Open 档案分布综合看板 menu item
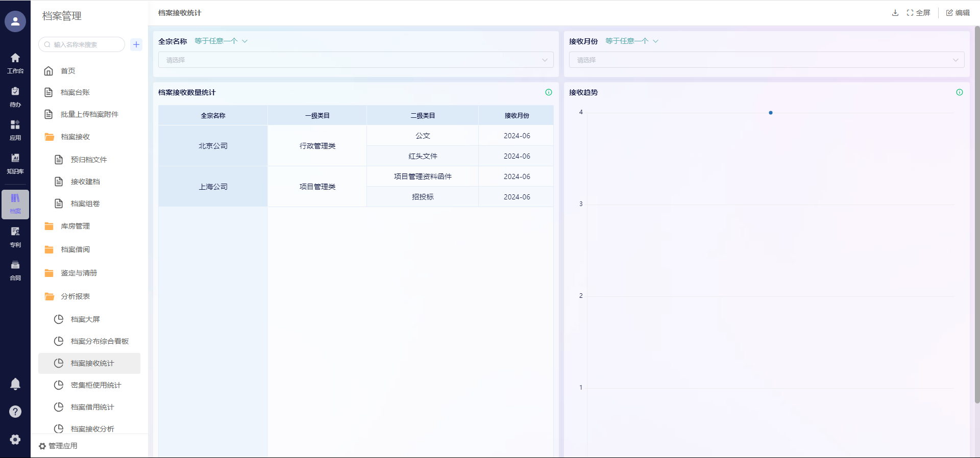 point(100,341)
